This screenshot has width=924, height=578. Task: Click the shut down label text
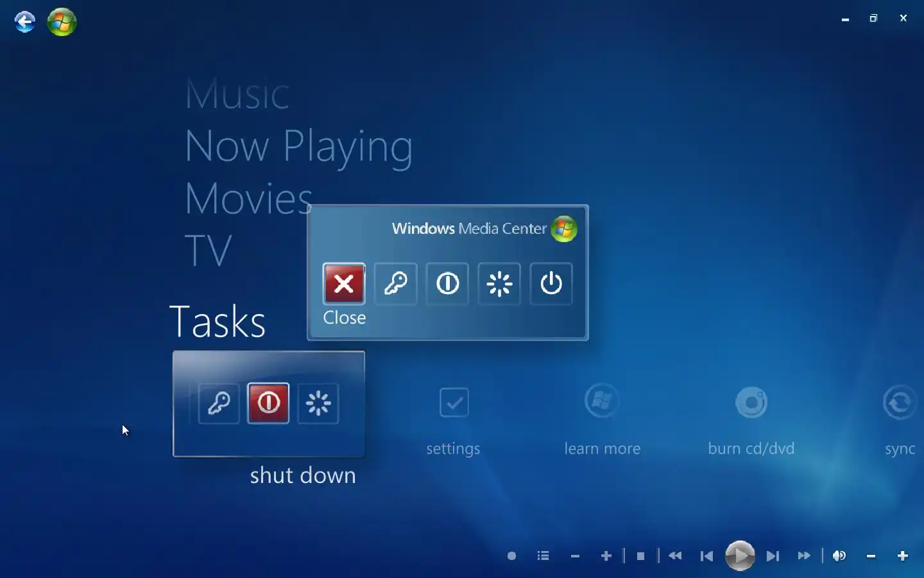tap(303, 476)
